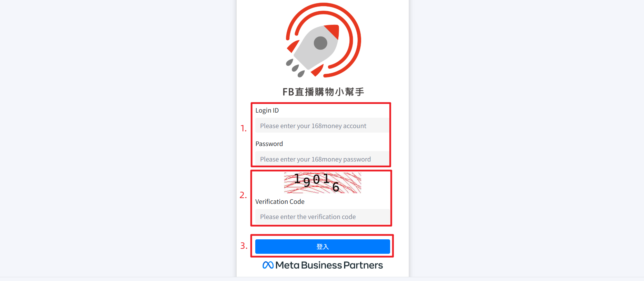Image resolution: width=644 pixels, height=281 pixels.
Task: Click the red step number 2 annotation
Action: (243, 195)
